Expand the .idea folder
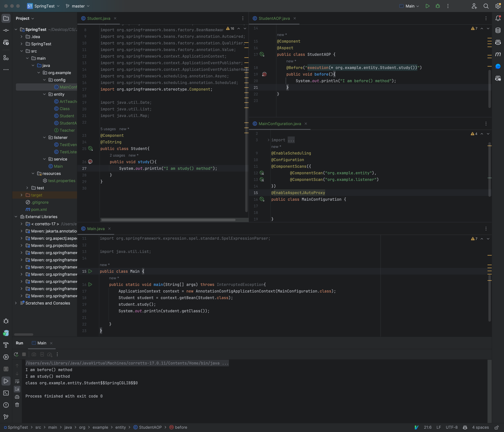 [x=21, y=37]
